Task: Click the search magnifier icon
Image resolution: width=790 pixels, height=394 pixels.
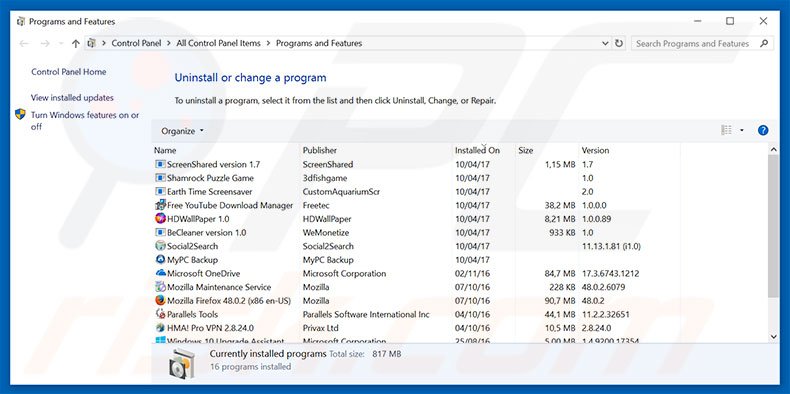Action: (764, 43)
